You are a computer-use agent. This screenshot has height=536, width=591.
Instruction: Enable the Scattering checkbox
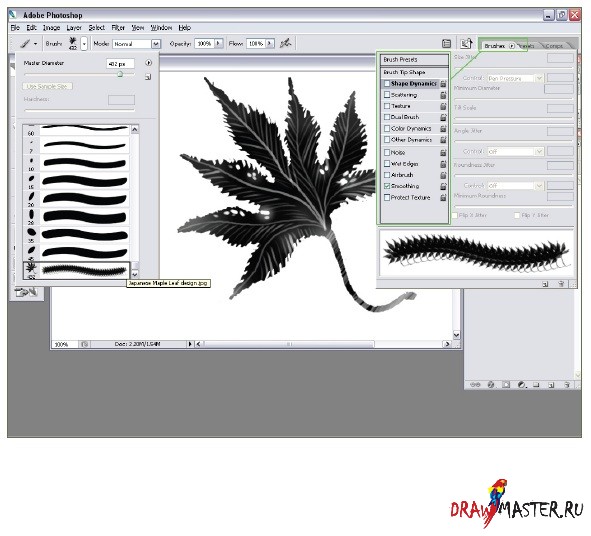pyautogui.click(x=387, y=95)
